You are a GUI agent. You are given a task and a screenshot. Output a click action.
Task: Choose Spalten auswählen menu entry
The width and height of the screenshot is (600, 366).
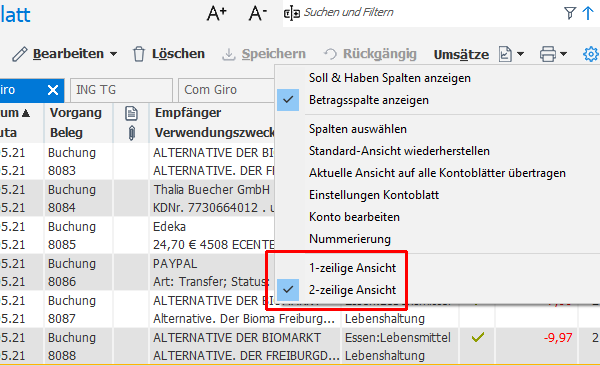tap(358, 129)
